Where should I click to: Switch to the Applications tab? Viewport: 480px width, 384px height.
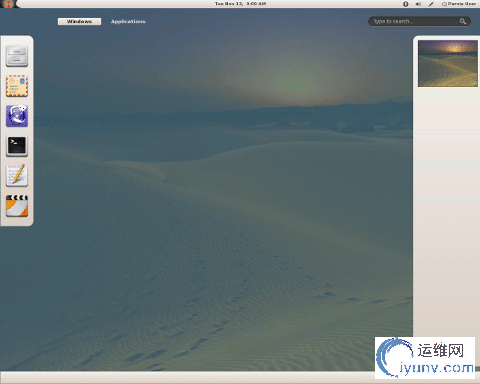[128, 21]
